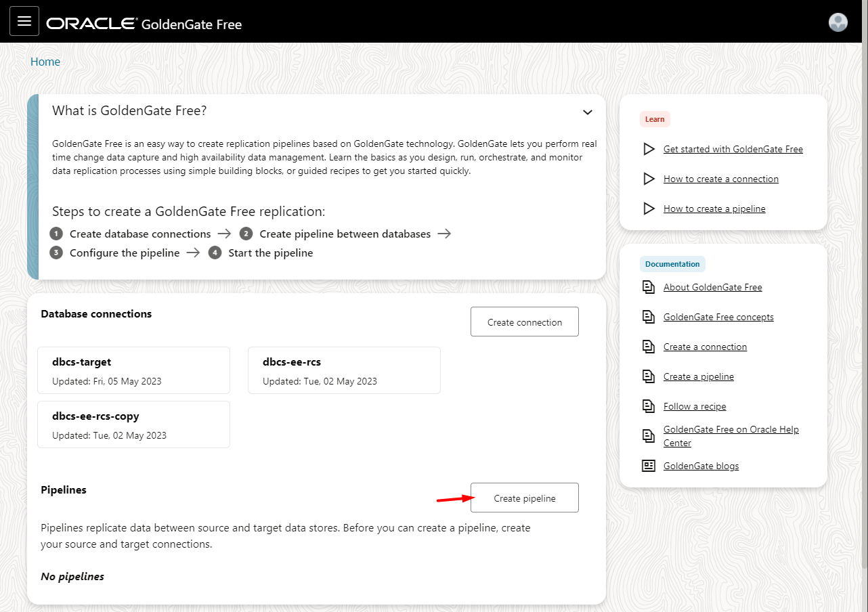Screen dimensions: 868x612
Task: Click document icon next to About GoldenGate Free
Action: (x=649, y=287)
